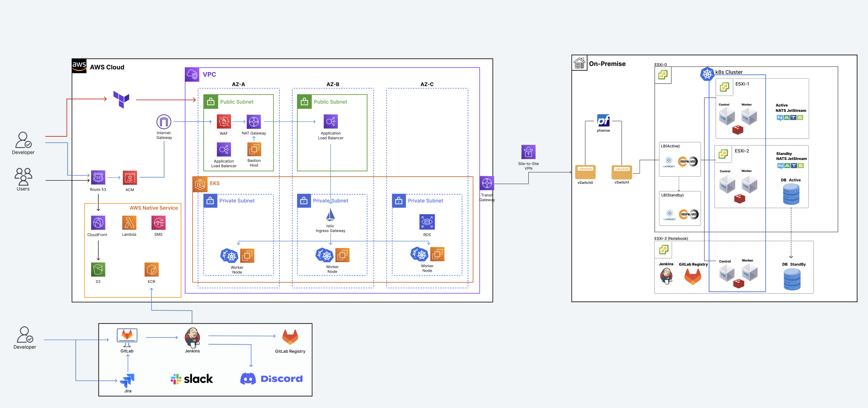Viewport: 868px width, 408px height.
Task: Click the Terraform logo icon
Action: (121, 99)
